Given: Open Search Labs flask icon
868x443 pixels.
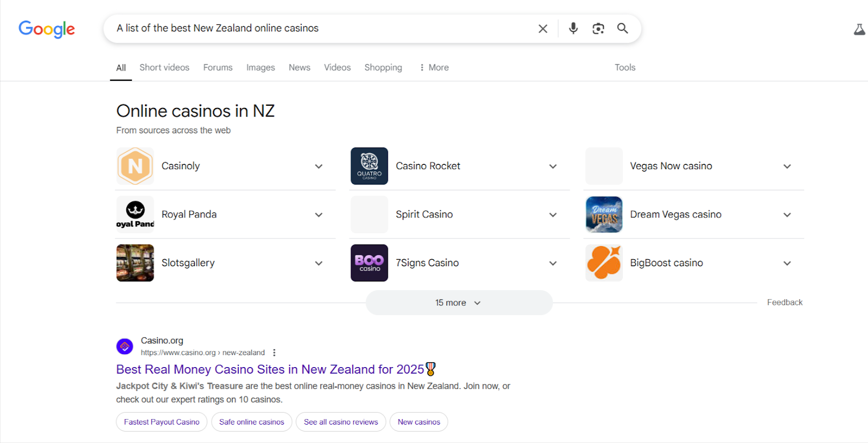Looking at the screenshot, I should [x=859, y=29].
